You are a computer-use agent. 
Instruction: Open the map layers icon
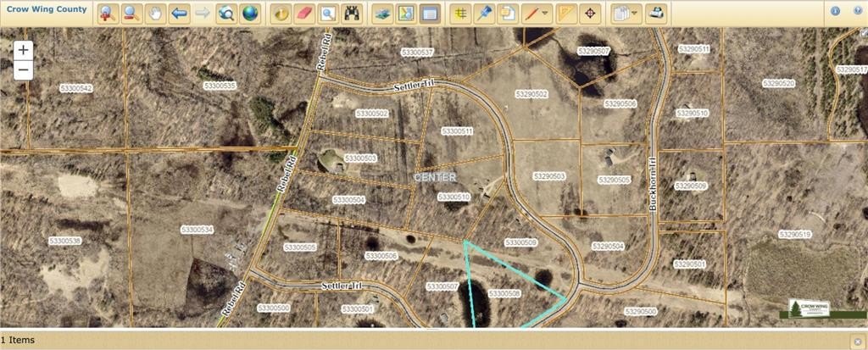point(382,14)
